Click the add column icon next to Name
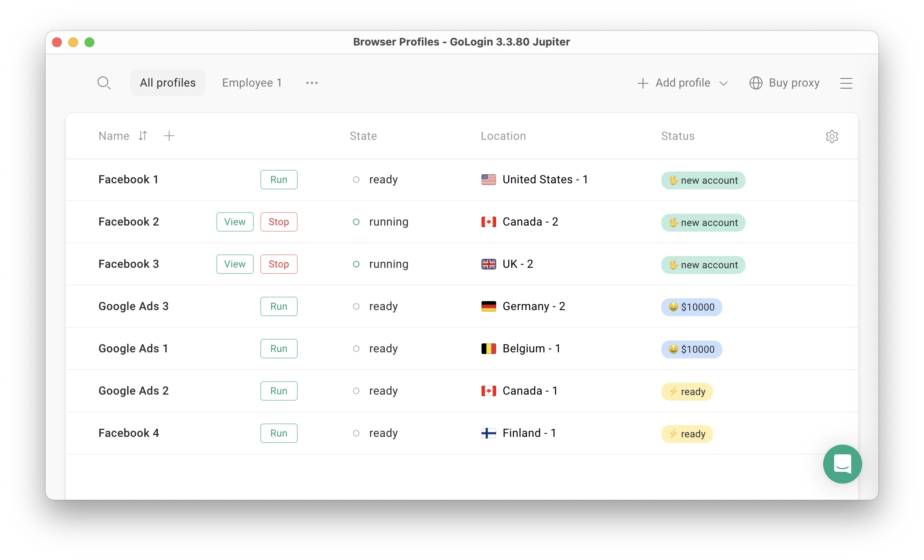The image size is (924, 560). click(168, 136)
